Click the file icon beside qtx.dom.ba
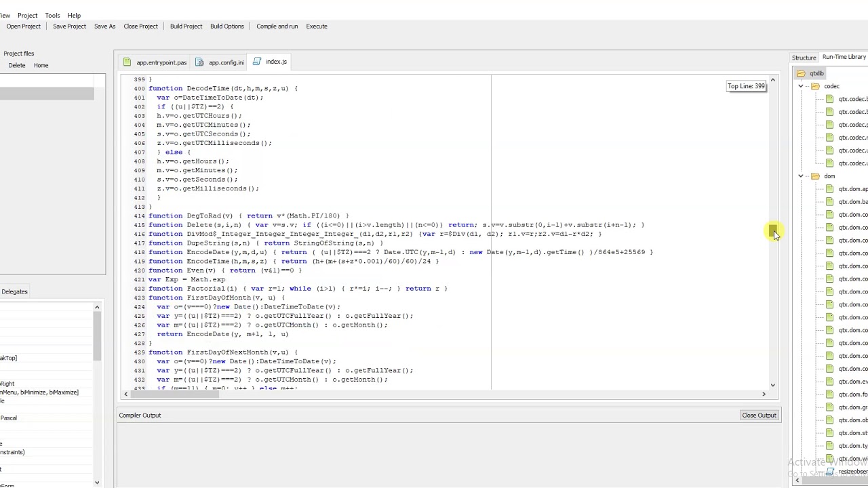The image size is (868, 488). 829,202
